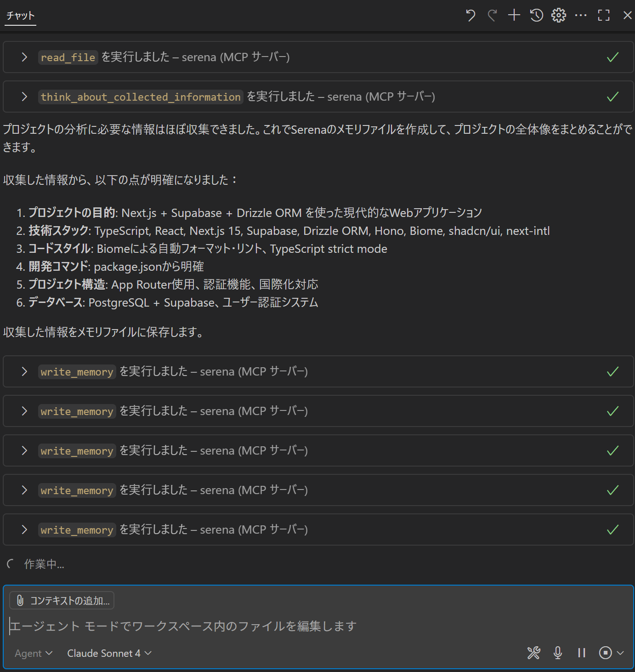This screenshot has height=672, width=635.
Task: Expand the think_about_collected_information result
Action: 24,97
